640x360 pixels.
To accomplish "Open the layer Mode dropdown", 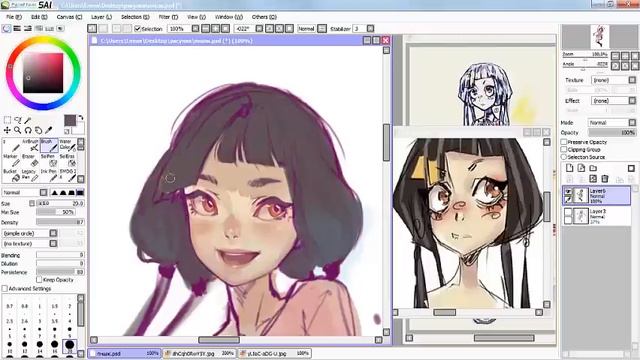I will [632, 122].
